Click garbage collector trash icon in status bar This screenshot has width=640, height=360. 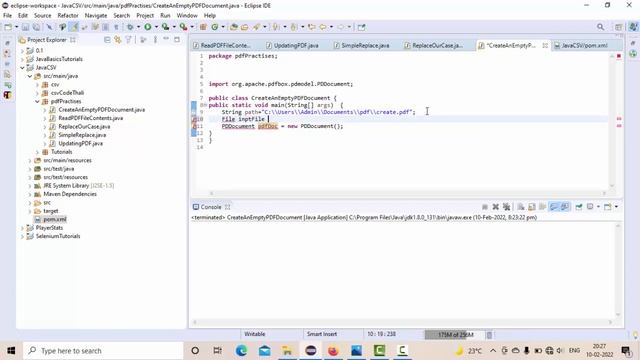pos(489,335)
